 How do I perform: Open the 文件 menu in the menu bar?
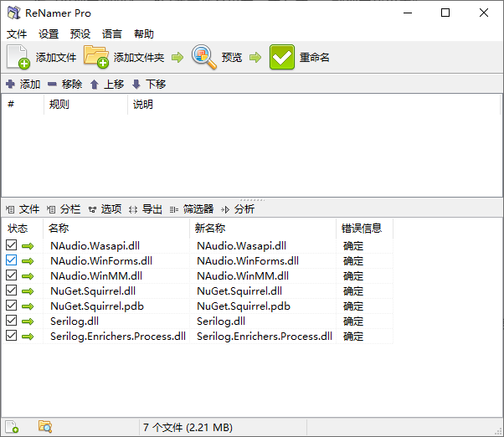tap(17, 33)
